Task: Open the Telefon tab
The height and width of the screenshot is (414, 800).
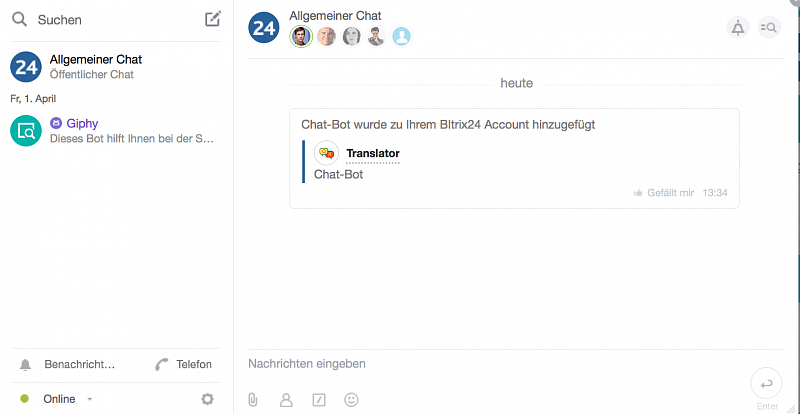Action: 183,364
